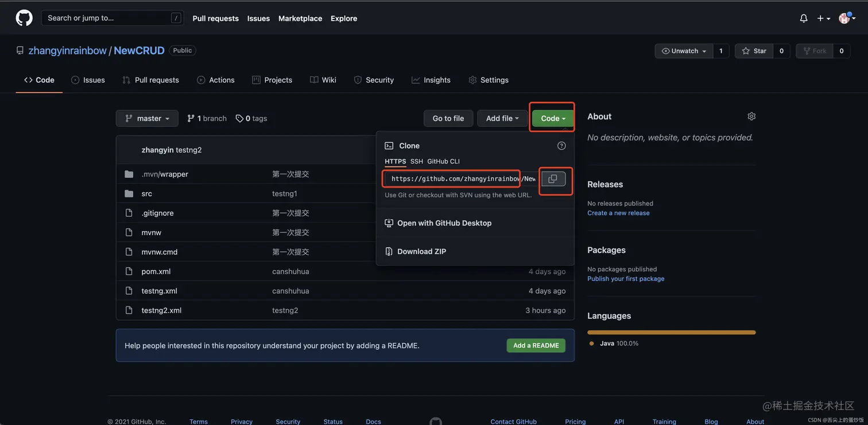Image resolution: width=868 pixels, height=425 pixels.
Task: Select the HTTPS clone tab
Action: (x=395, y=161)
